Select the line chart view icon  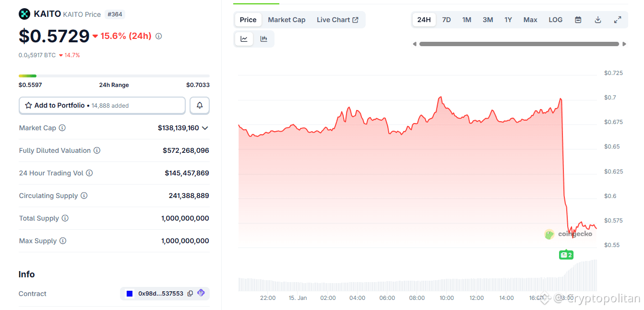click(x=244, y=39)
